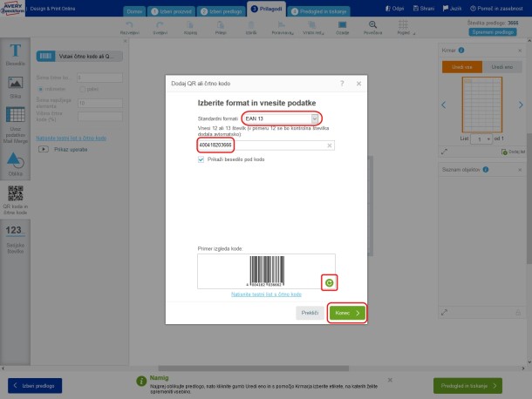Open the sheet number List dropdown
This screenshot has height=399, width=532.
[x=482, y=139]
